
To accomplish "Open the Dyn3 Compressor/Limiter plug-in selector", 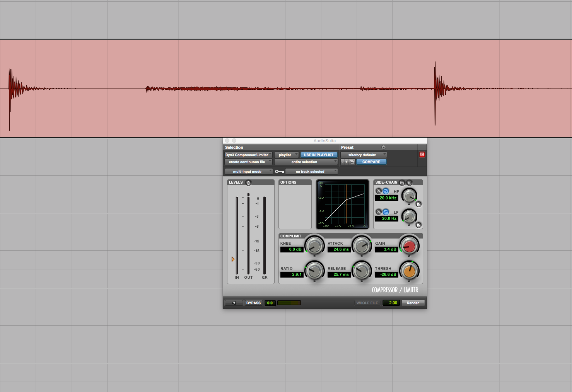I will tap(248, 155).
